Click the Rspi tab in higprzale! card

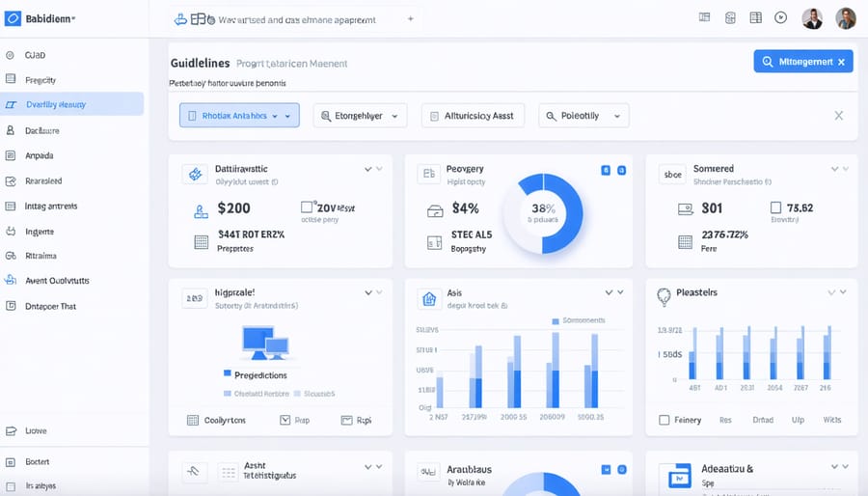point(356,420)
